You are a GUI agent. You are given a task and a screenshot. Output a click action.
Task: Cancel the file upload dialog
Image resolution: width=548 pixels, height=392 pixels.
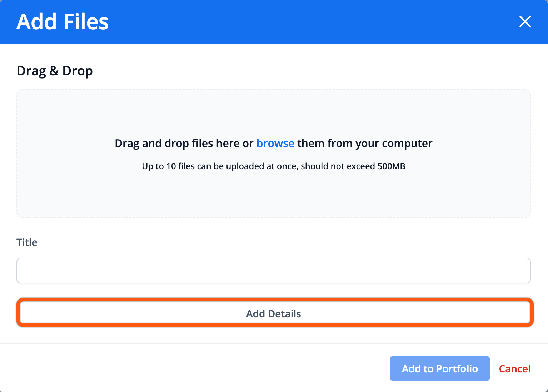514,368
